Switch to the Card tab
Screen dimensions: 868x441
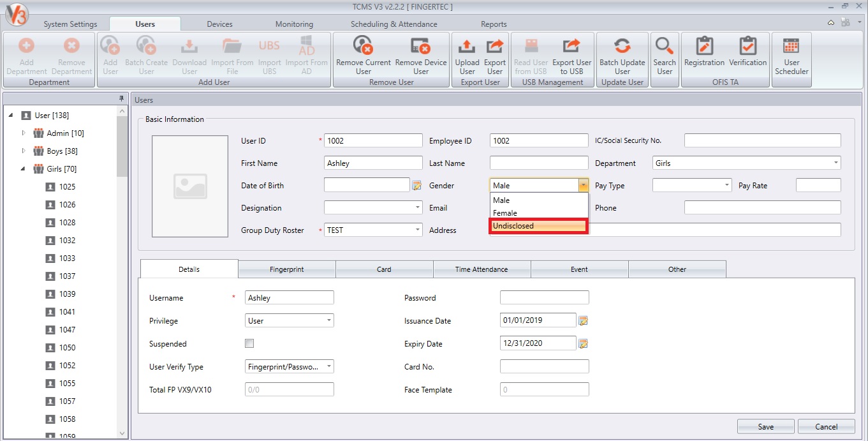384,269
